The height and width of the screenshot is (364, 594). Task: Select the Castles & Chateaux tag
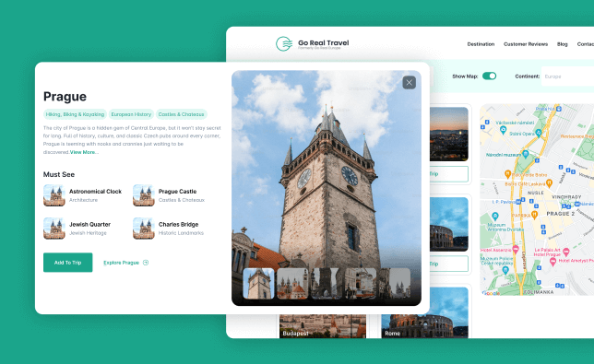point(181,114)
